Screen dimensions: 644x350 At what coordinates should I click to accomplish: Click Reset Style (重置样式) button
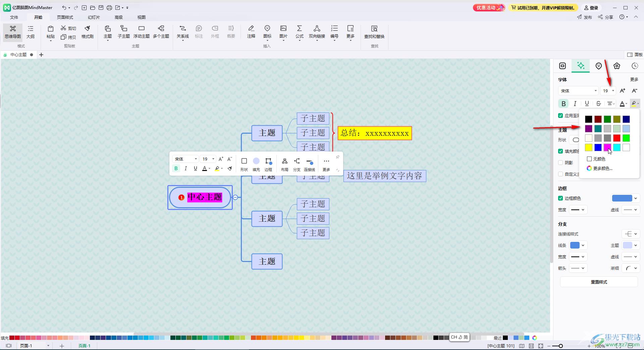coord(599,282)
